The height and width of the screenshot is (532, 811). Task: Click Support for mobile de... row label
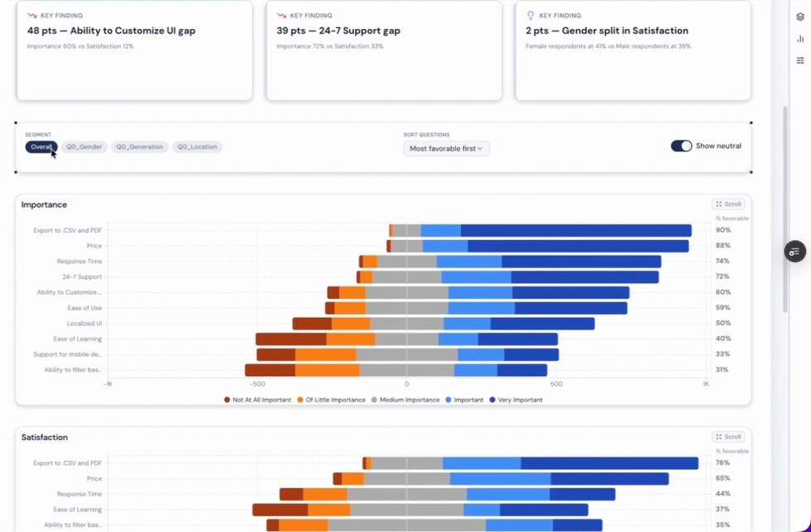tap(68, 355)
